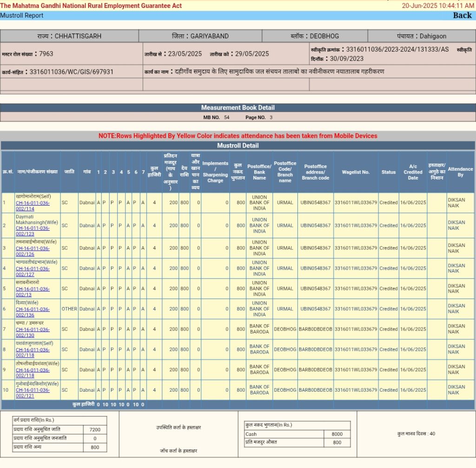The width and height of the screenshot is (476, 468).
Task: Click the A/c Credited Date column header
Action: point(413,172)
